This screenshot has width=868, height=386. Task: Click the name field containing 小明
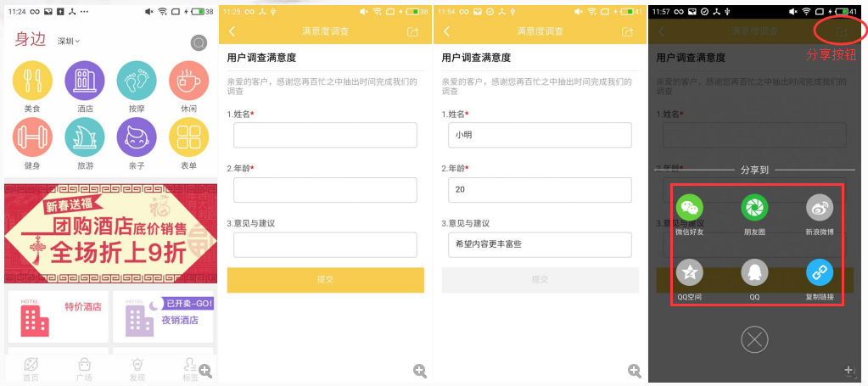(540, 135)
